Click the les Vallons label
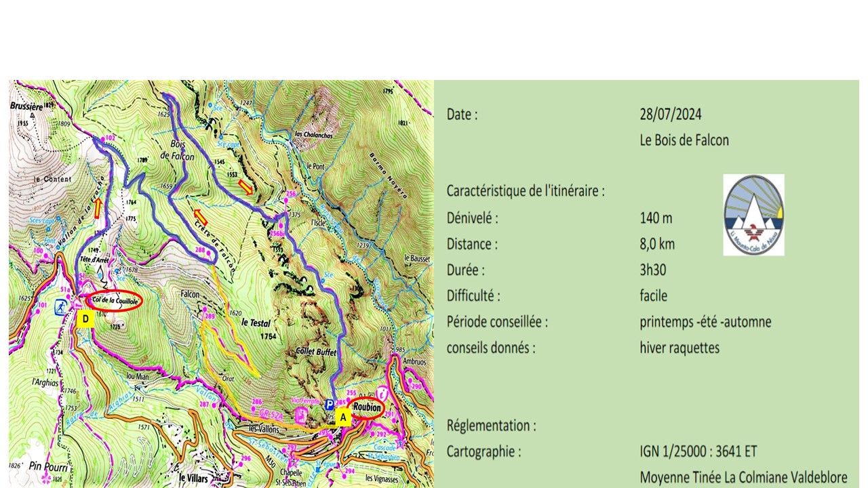The height and width of the screenshot is (488, 868). tap(262, 428)
